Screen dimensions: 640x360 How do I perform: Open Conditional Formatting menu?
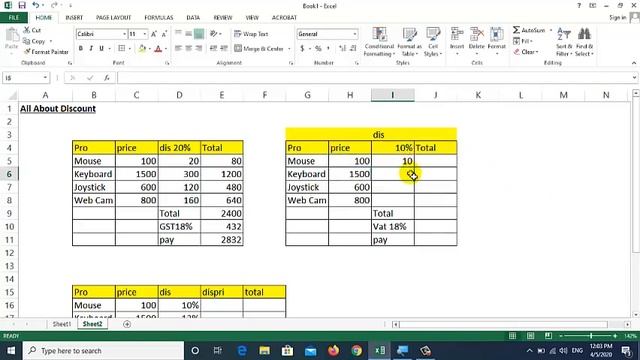379,42
